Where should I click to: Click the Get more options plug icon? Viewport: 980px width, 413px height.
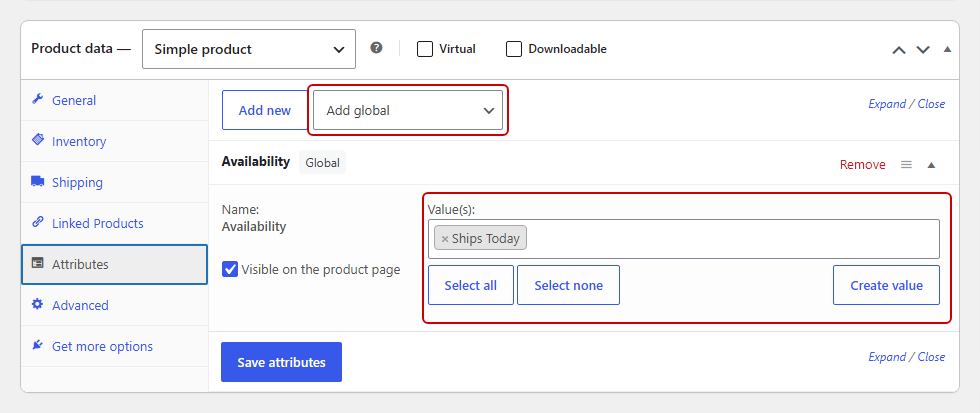tap(38, 345)
